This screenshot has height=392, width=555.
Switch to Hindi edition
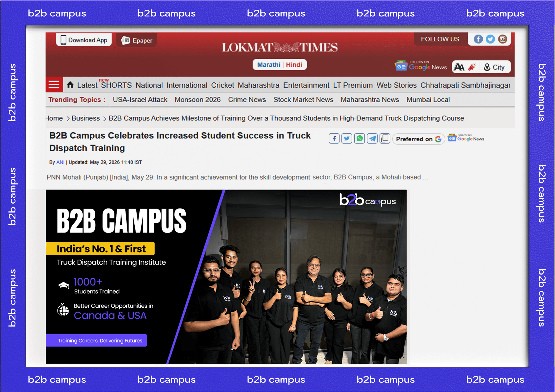tap(294, 65)
